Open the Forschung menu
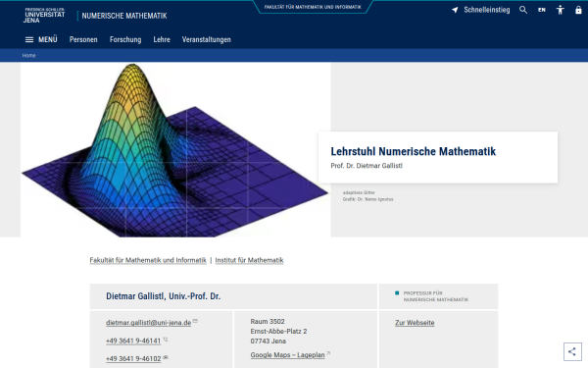 coord(125,39)
